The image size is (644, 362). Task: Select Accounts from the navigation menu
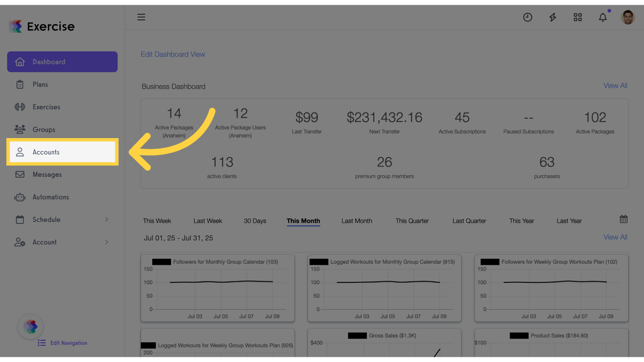(46, 152)
